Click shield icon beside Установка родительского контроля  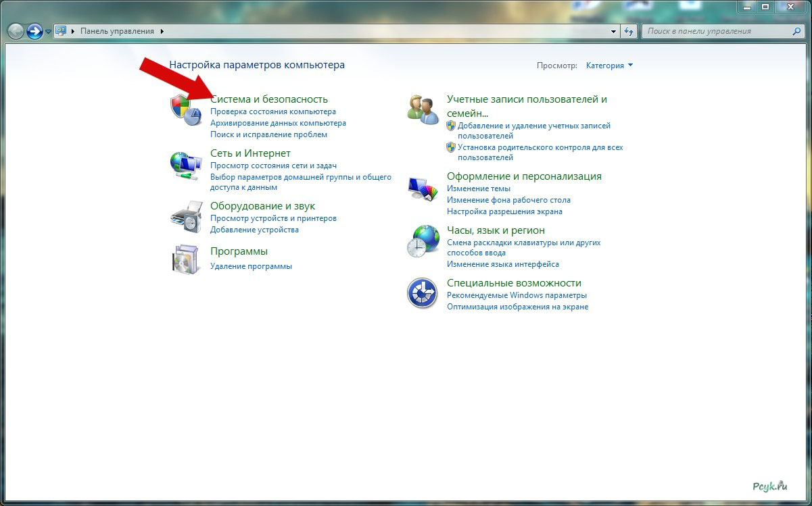451,147
